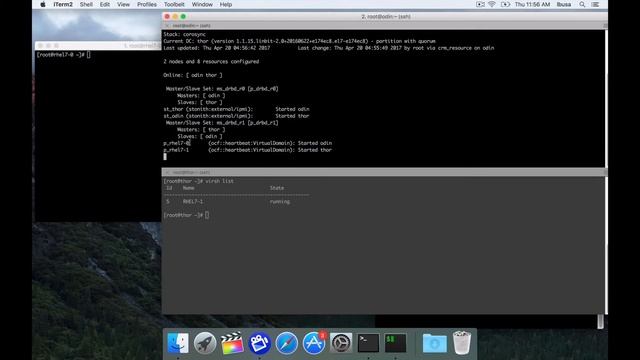This screenshot has width=640, height=360.
Task: Open the Wi-Fi status menu
Action: (x=492, y=4)
